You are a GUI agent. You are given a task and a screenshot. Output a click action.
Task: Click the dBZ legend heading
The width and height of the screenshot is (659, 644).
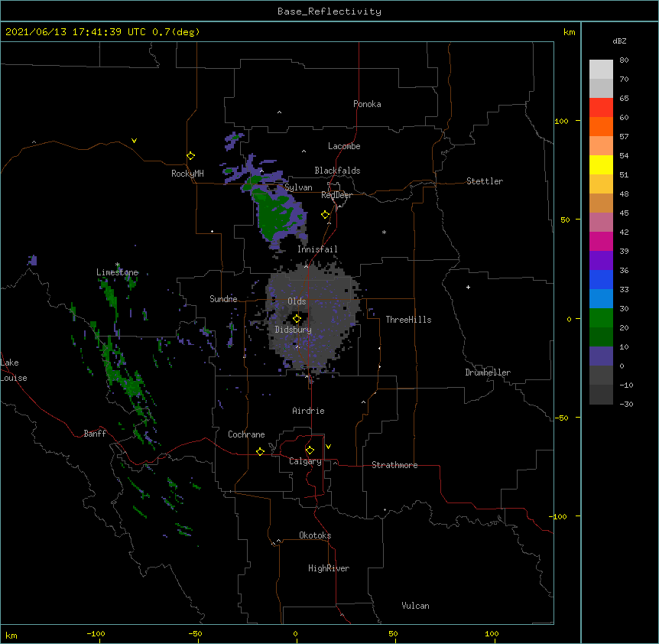click(619, 41)
